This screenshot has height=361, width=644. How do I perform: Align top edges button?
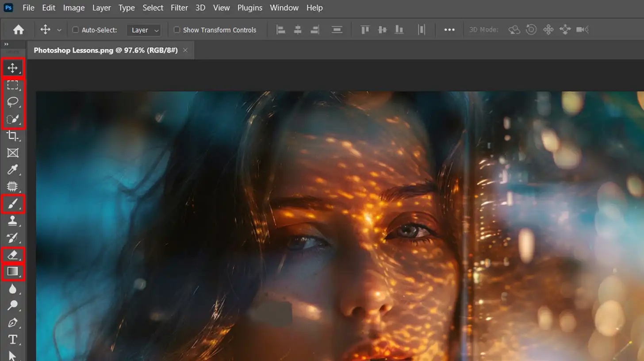pyautogui.click(x=365, y=30)
